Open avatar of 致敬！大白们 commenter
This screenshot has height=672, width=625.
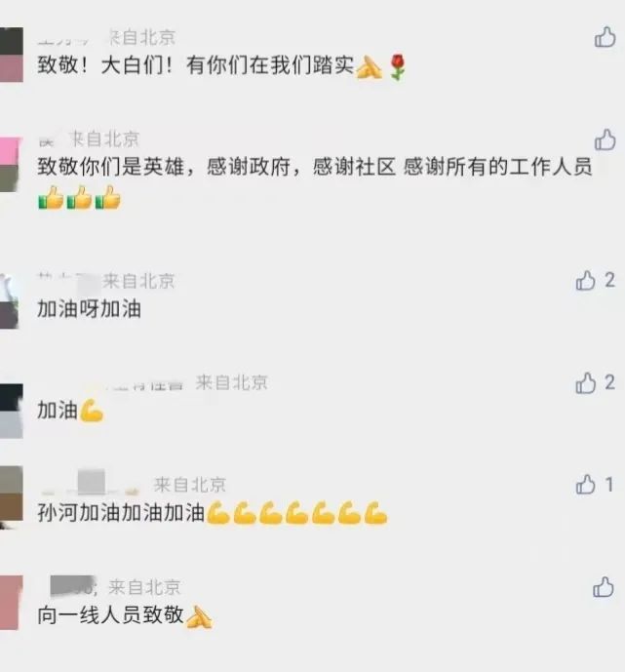[x=12, y=55]
